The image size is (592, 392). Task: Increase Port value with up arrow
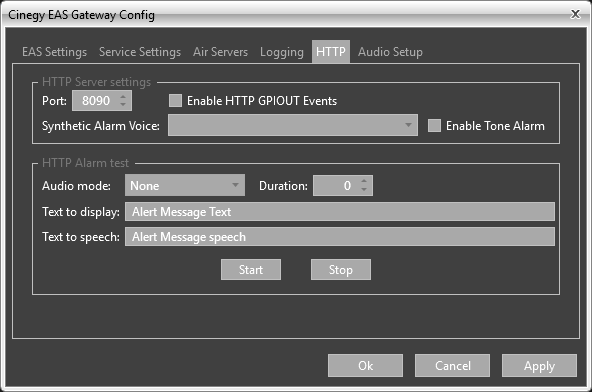[x=123, y=97]
